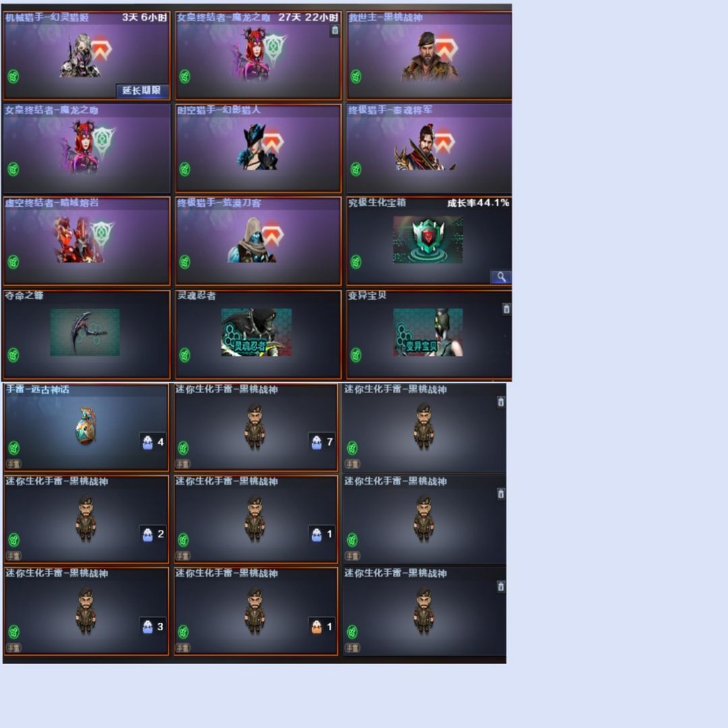Select the 救世主-黑桃战神 character card

point(429,55)
